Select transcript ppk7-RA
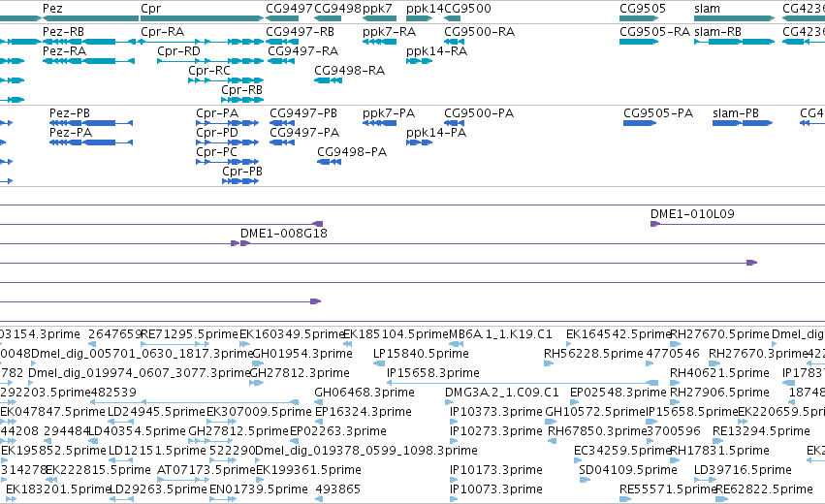Image resolution: width=825 pixels, height=504 pixels. 379,42
